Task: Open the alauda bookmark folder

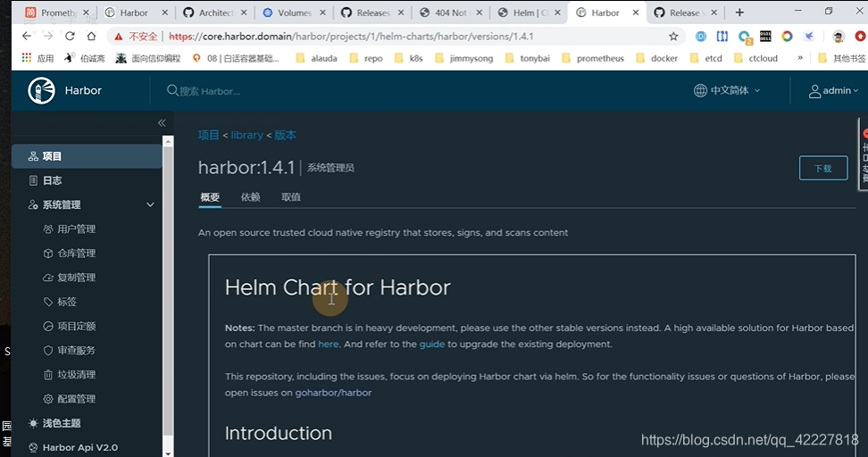Action: point(317,58)
